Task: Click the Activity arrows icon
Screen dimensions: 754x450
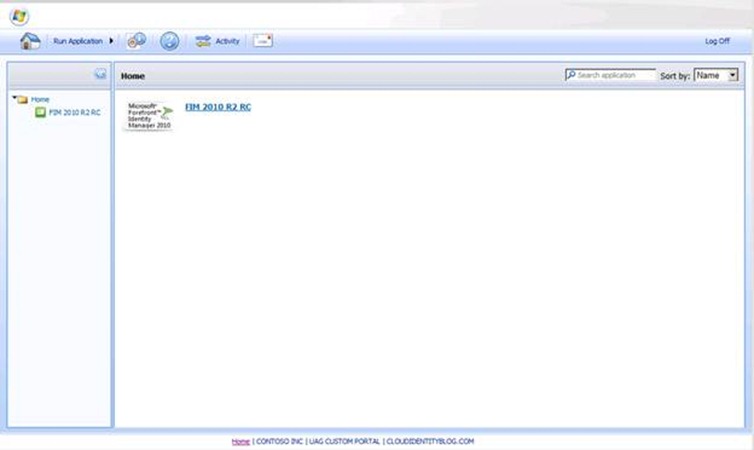Action: (203, 41)
